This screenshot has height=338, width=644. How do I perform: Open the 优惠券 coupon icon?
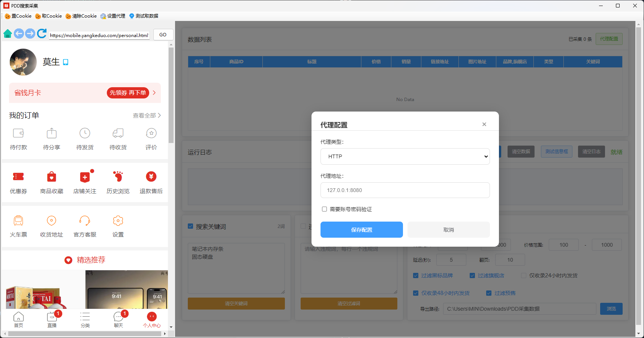click(18, 177)
